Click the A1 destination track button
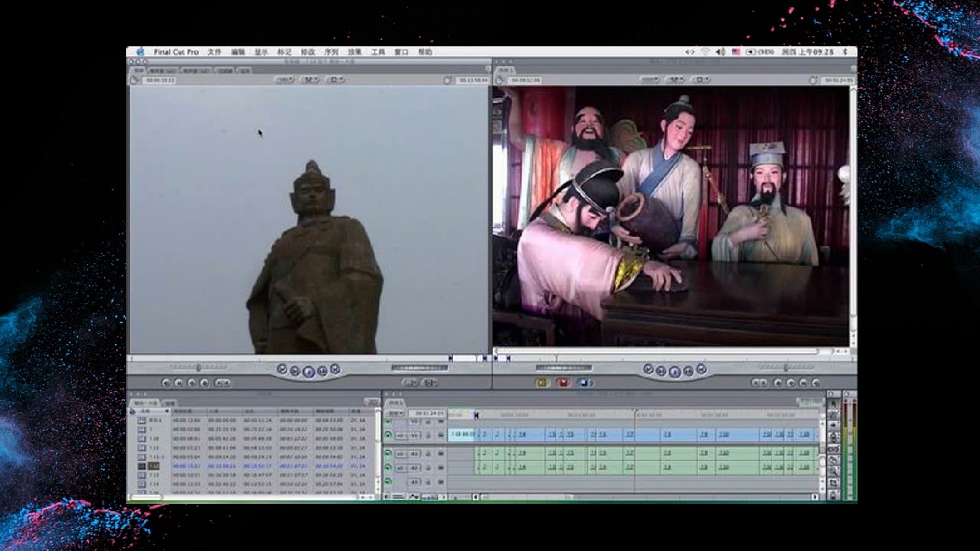This screenshot has height=551, width=980. pos(415,454)
